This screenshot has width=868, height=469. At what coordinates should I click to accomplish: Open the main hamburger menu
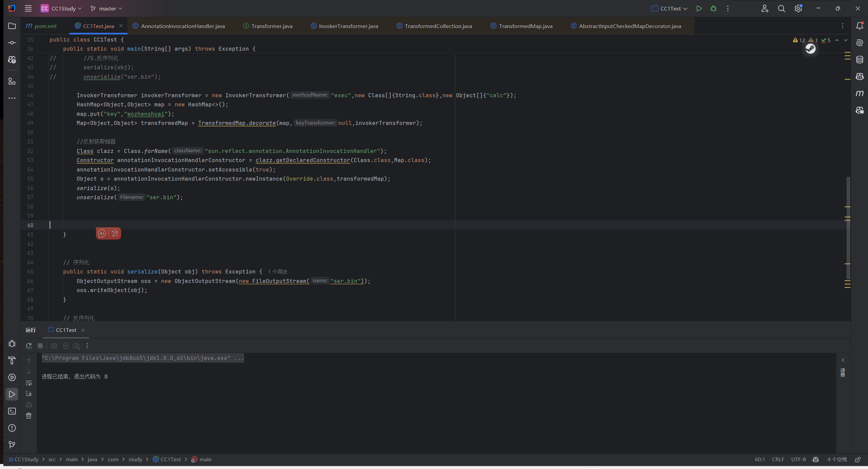[28, 8]
